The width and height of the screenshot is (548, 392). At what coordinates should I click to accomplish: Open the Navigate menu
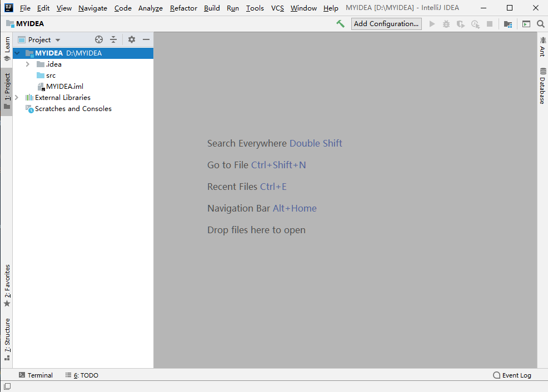point(93,8)
